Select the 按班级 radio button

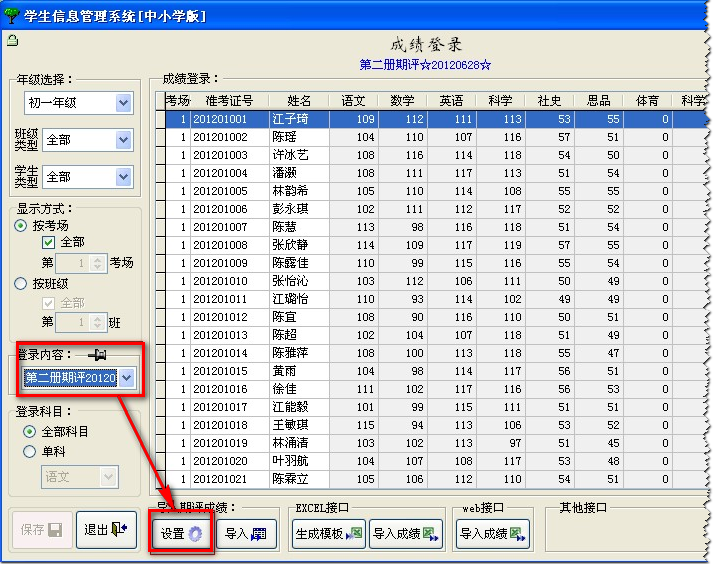pyautogui.click(x=21, y=284)
